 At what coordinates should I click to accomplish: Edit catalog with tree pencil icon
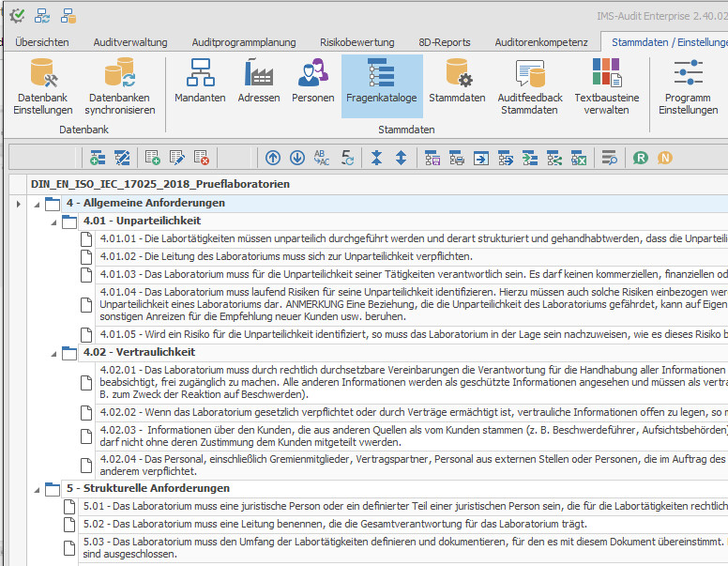pyautogui.click(x=122, y=158)
